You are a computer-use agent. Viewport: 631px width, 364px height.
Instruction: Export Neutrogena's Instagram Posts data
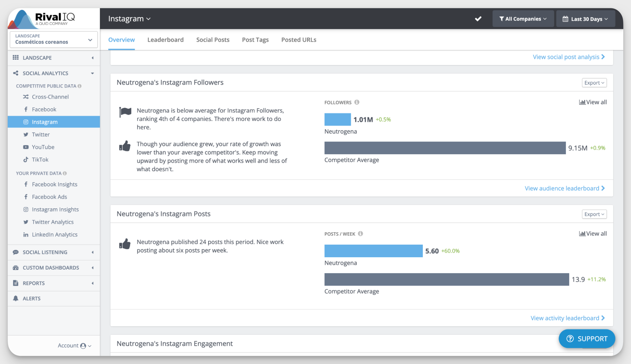pyautogui.click(x=594, y=214)
